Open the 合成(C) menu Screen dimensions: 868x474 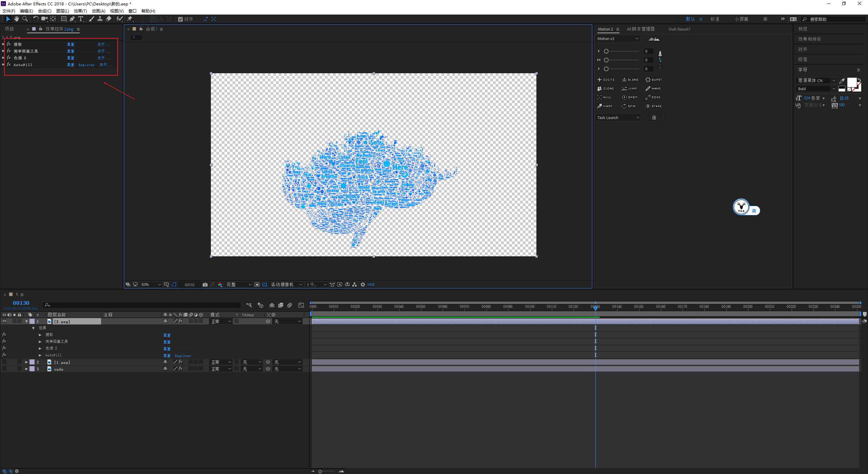45,11
